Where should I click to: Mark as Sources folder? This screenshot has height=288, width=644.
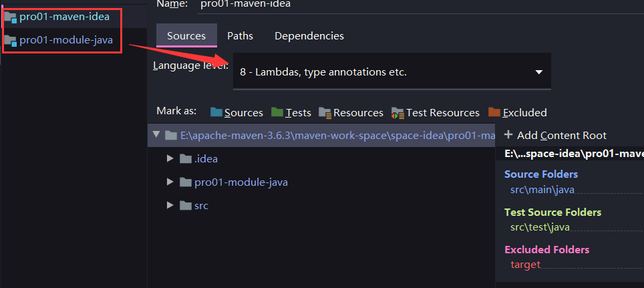(236, 112)
